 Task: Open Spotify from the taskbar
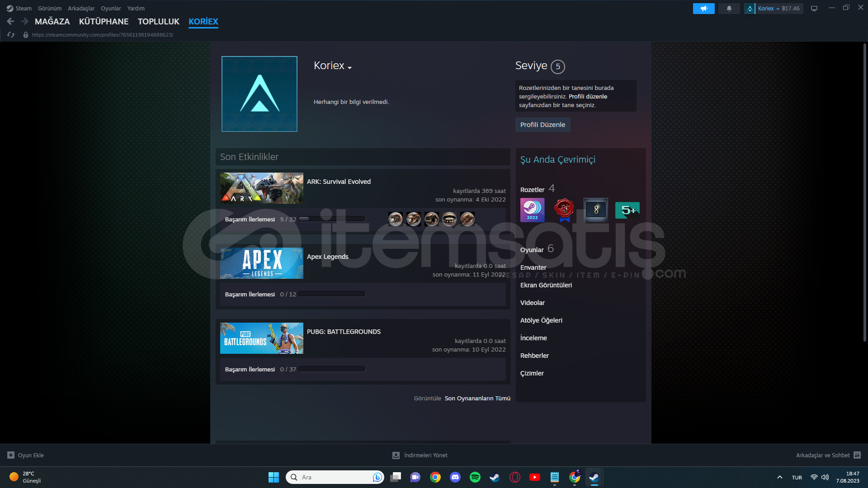click(475, 477)
